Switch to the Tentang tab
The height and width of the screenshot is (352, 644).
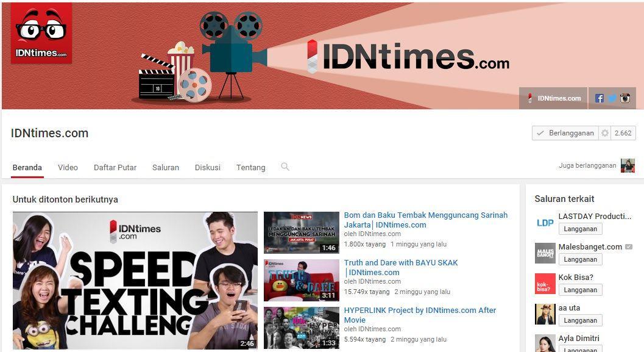pos(250,167)
